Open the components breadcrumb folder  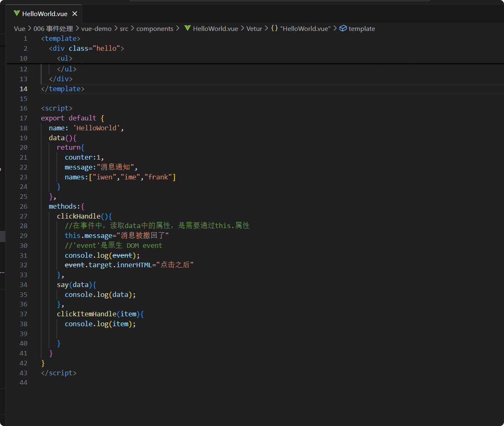[155, 28]
